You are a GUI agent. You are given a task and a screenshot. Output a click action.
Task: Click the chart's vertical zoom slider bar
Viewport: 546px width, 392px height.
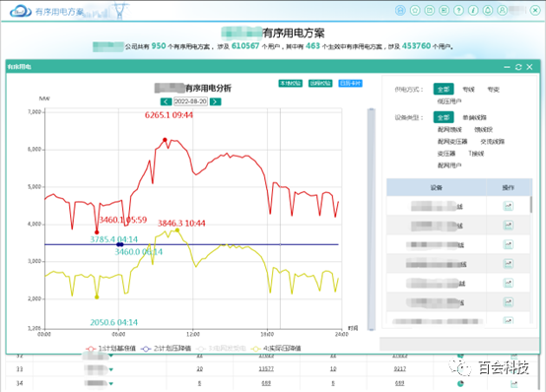[x=372, y=219]
